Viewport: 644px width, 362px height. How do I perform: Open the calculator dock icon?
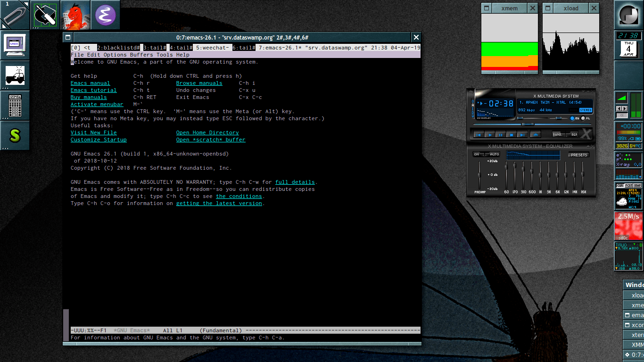pyautogui.click(x=15, y=106)
